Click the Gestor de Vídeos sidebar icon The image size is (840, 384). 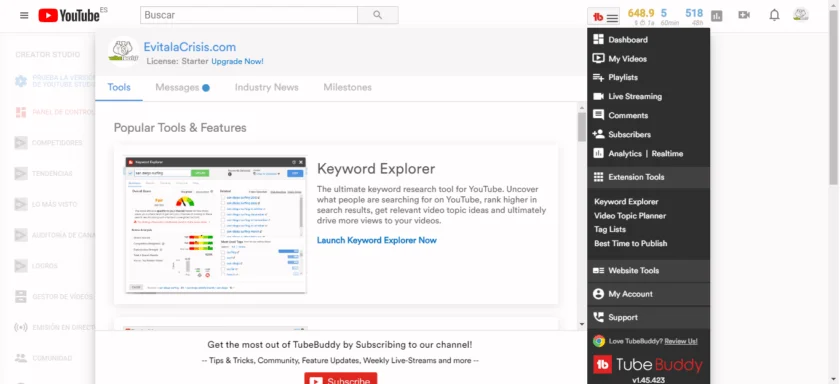[x=21, y=296]
